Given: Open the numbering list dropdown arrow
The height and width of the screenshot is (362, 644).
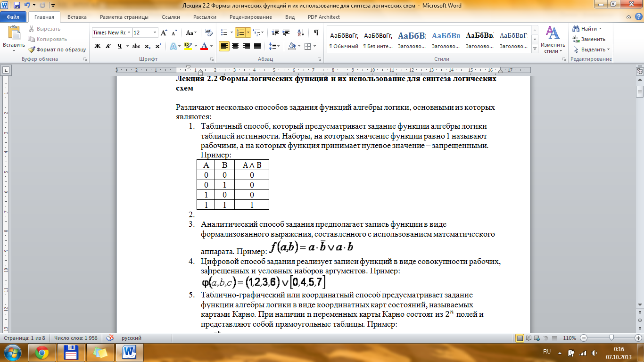Looking at the screenshot, I should [x=248, y=33].
